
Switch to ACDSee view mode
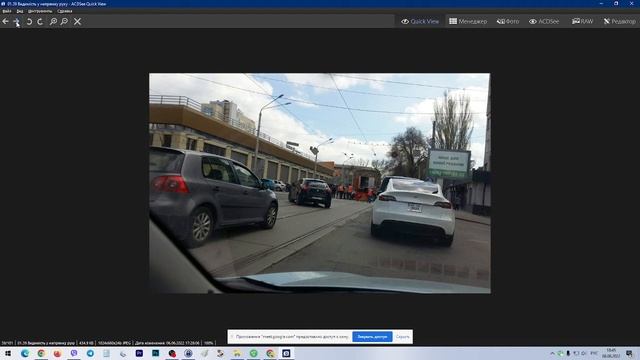(544, 21)
